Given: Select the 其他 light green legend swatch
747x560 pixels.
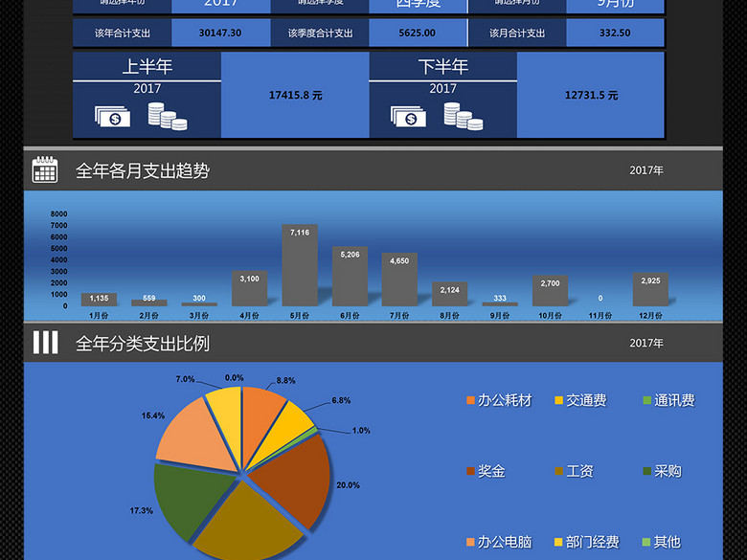Looking at the screenshot, I should tap(646, 542).
